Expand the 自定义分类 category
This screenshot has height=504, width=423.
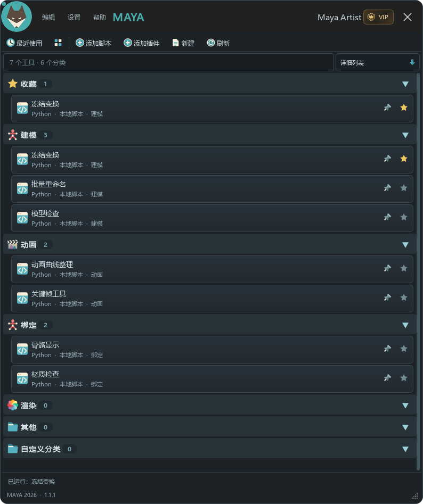pyautogui.click(x=405, y=449)
